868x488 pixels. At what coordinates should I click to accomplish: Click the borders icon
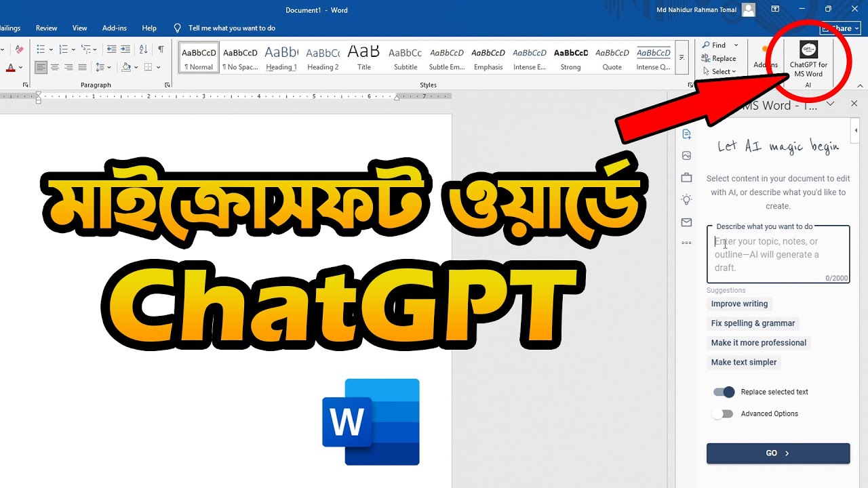click(147, 67)
